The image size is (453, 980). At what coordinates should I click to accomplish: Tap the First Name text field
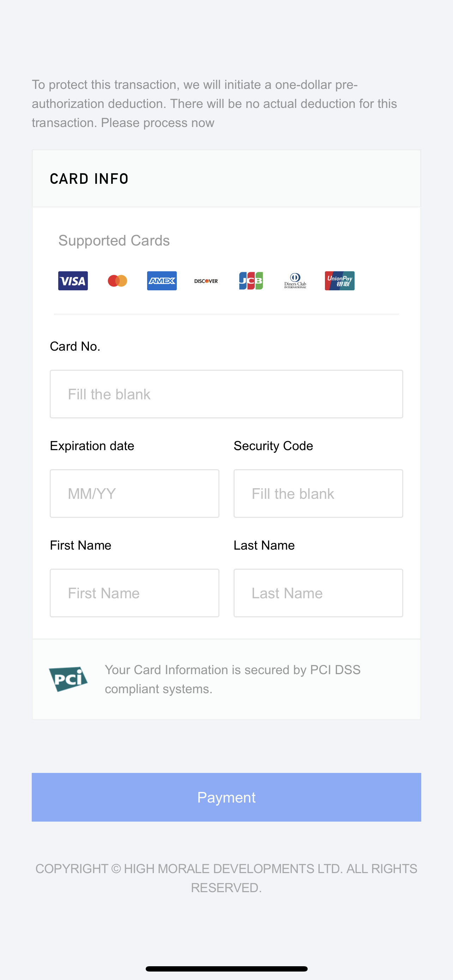[x=135, y=593]
